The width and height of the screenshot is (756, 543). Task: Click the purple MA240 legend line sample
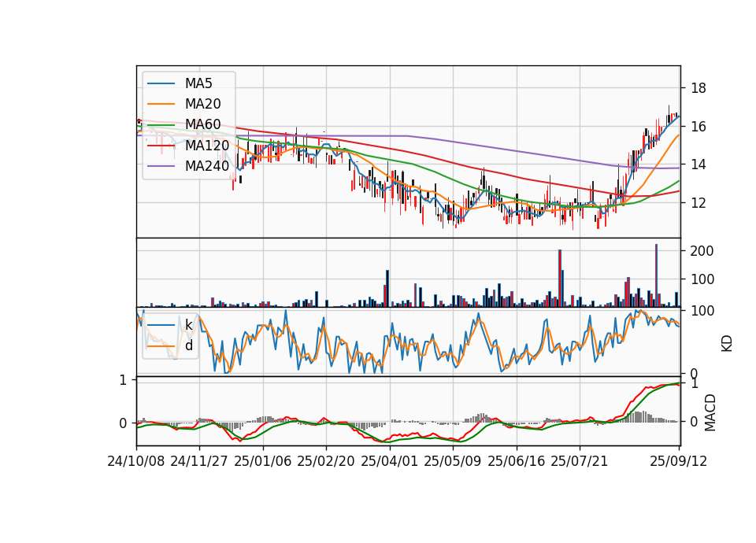pos(161,166)
